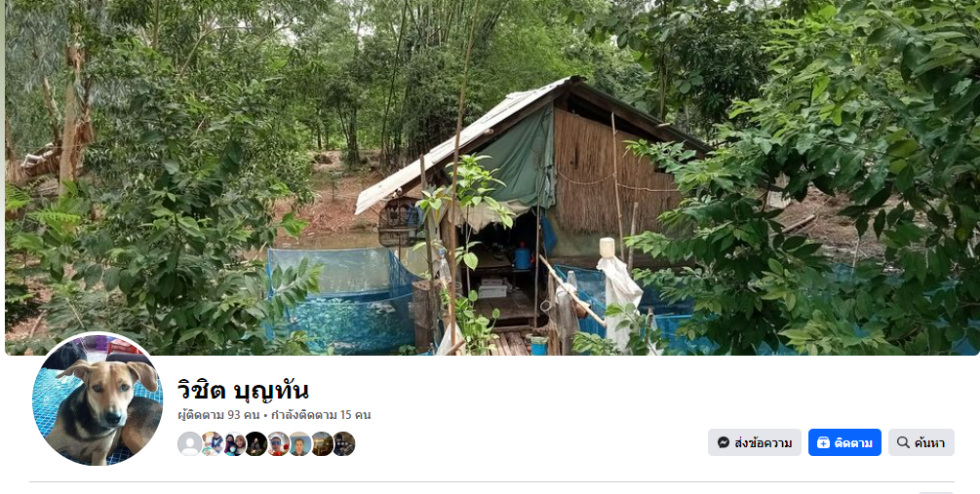The height and width of the screenshot is (494, 980).
Task: Follow the profile with ติดตาม button
Action: click(844, 442)
